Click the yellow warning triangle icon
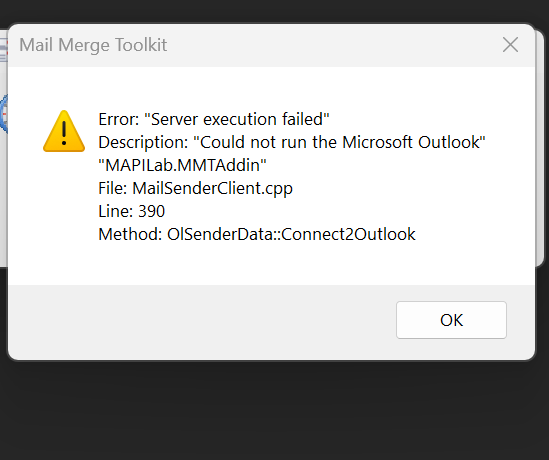The width and height of the screenshot is (549, 460). coord(64,131)
